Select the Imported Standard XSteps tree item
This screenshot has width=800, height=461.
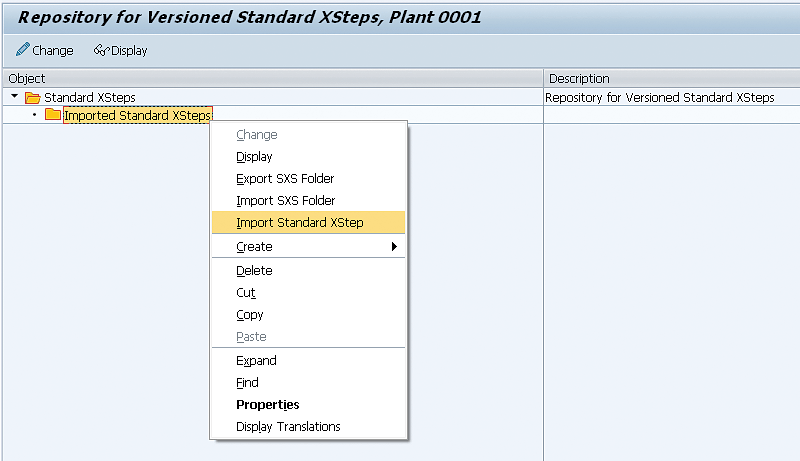pos(137,115)
